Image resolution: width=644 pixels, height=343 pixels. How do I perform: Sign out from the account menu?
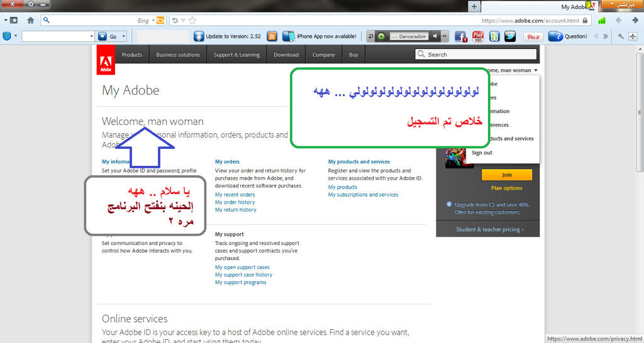coord(482,153)
